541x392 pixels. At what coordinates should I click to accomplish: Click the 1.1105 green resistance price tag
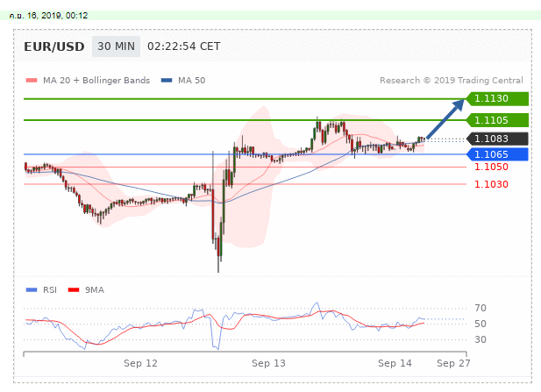tap(497, 120)
